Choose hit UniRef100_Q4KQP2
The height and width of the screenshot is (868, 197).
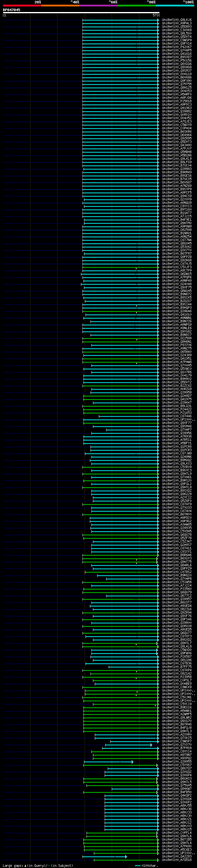(x=177, y=795)
